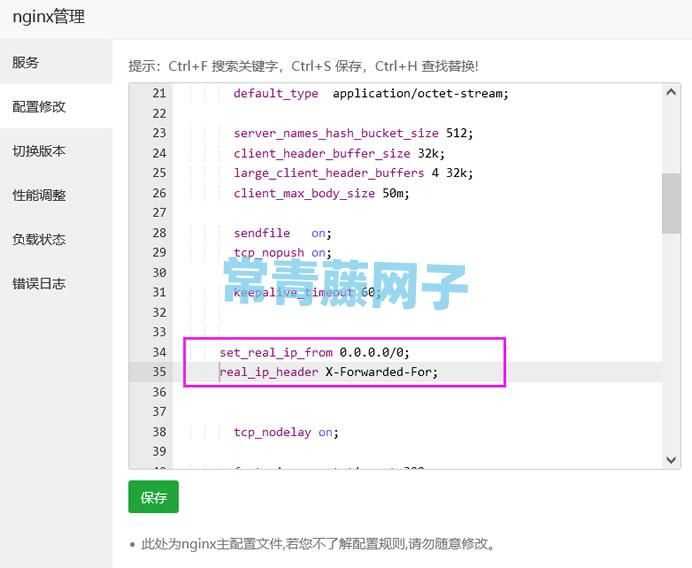Click the green 保存 button
This screenshot has height=568, width=692.
point(153,497)
